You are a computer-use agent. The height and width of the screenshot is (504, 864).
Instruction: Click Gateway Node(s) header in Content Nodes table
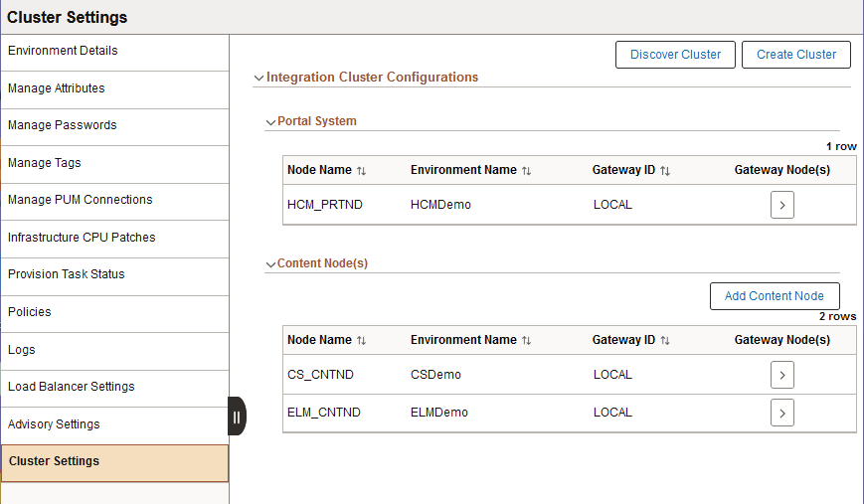coord(781,340)
